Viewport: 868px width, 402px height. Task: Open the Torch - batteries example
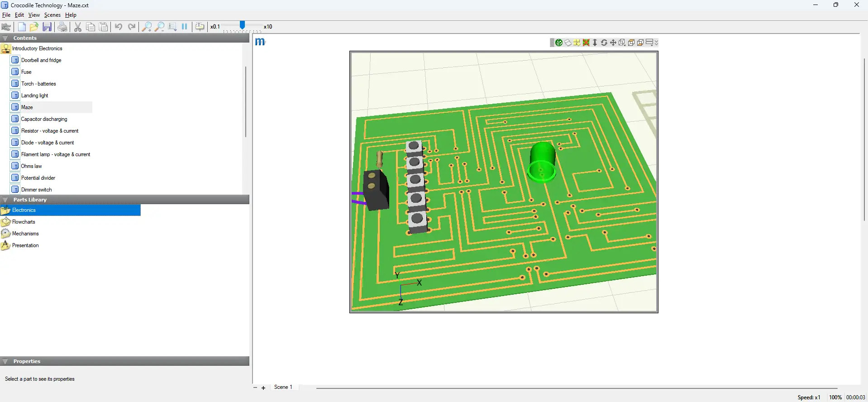33,84
